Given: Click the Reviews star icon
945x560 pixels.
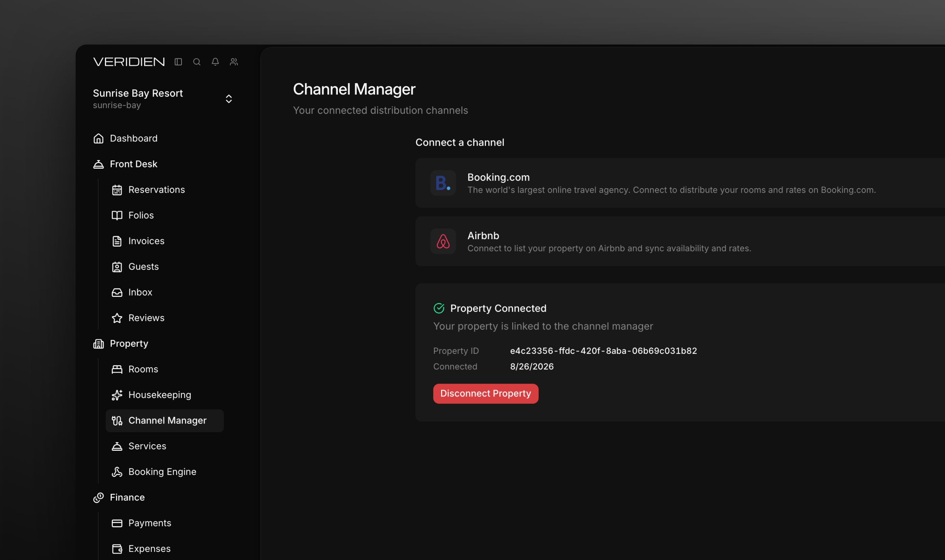Looking at the screenshot, I should click(x=117, y=318).
